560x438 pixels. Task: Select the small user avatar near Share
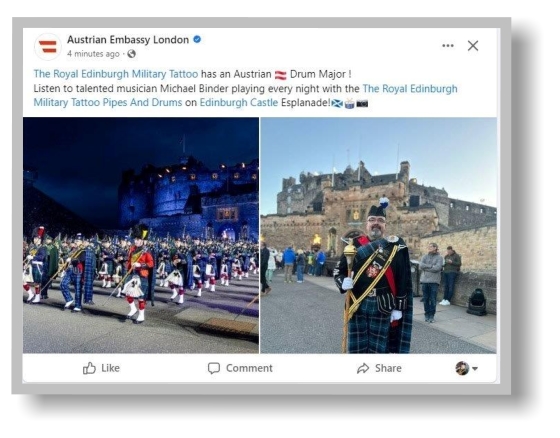click(x=462, y=368)
